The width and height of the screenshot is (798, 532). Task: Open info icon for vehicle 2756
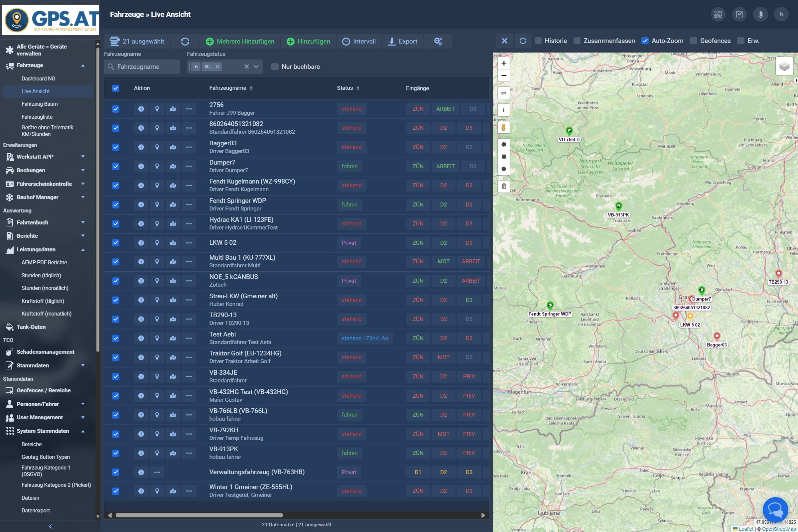(141, 109)
